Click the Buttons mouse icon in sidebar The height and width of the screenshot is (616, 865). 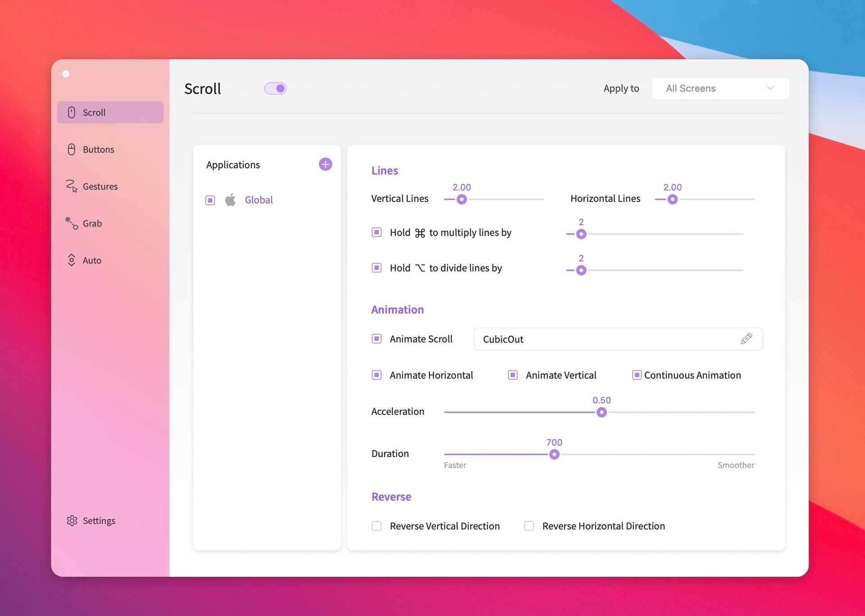[71, 149]
